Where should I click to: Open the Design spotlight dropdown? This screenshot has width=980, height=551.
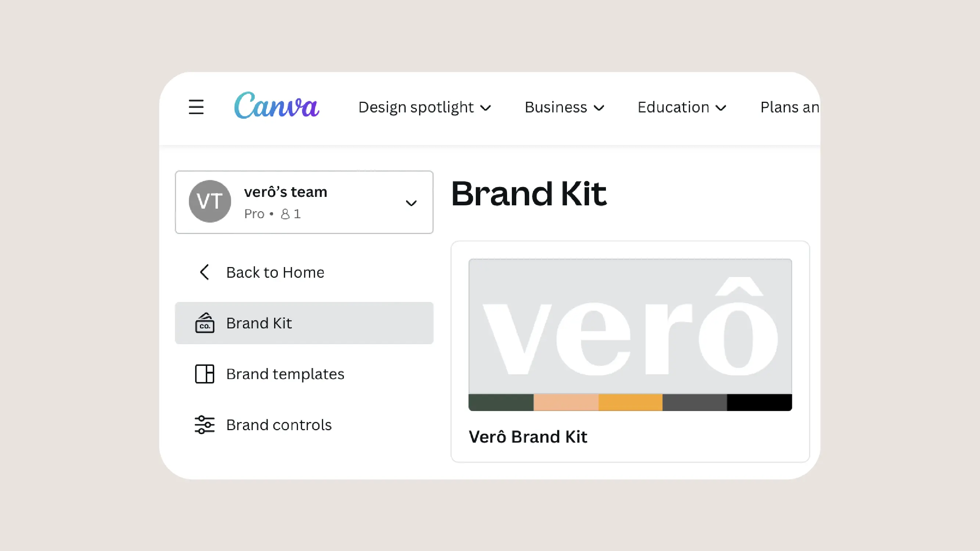tap(424, 107)
